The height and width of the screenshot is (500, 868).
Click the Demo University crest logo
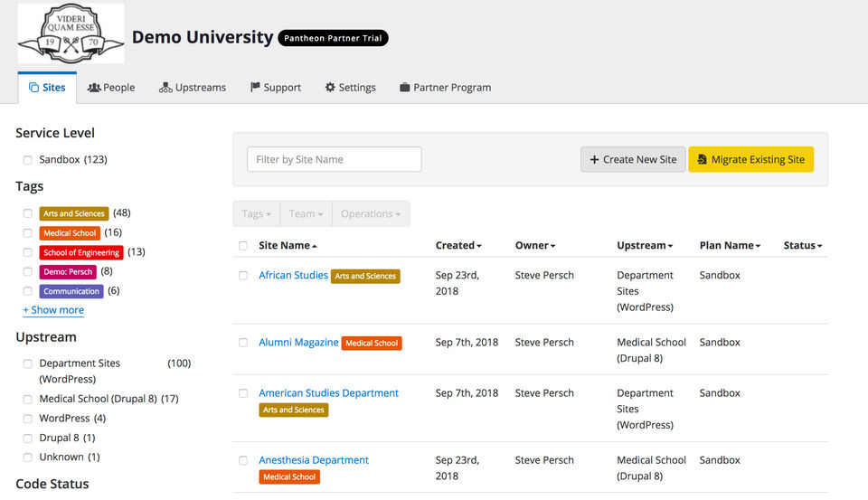coord(71,33)
